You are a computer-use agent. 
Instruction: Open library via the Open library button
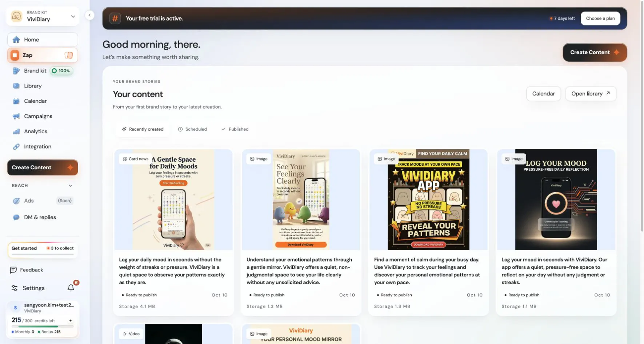[x=591, y=94]
